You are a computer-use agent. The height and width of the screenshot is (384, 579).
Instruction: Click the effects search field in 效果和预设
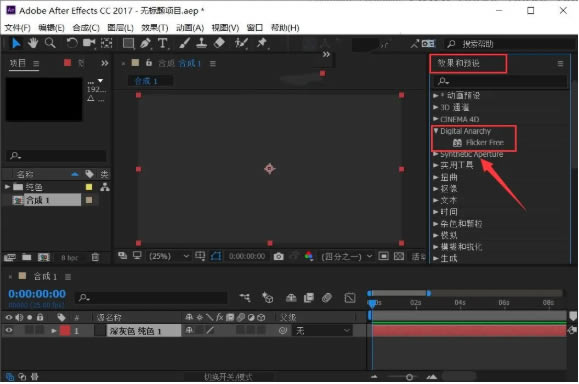coord(500,81)
